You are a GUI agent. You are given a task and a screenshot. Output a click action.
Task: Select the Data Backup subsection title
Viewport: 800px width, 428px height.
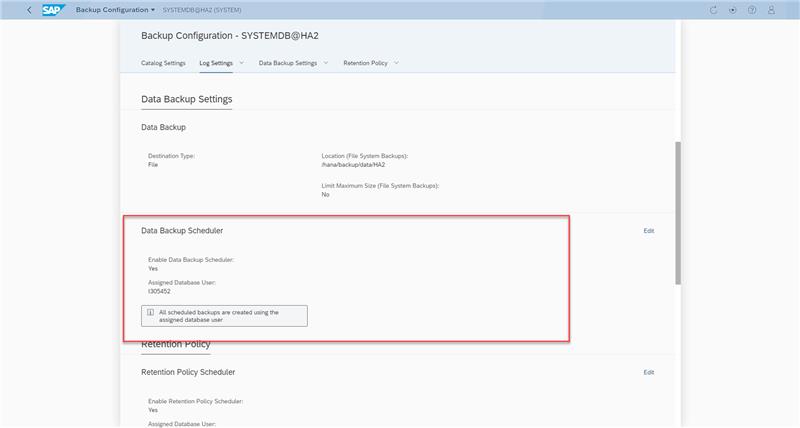coord(163,127)
